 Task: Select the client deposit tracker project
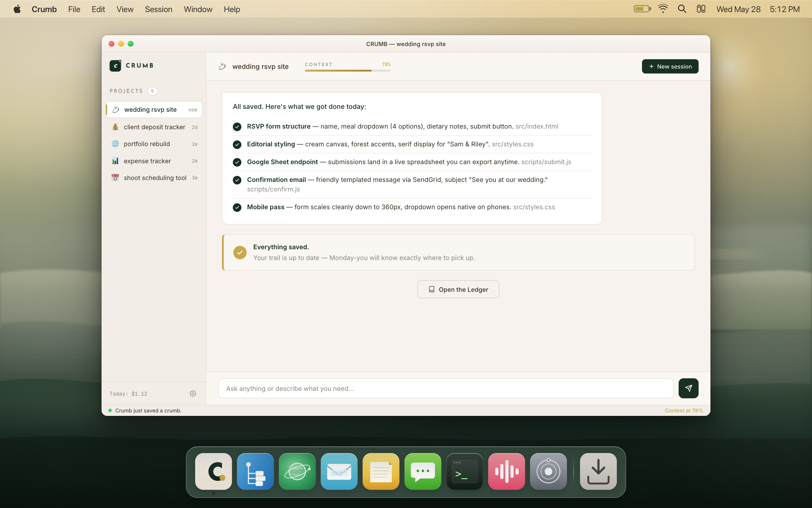tap(154, 127)
